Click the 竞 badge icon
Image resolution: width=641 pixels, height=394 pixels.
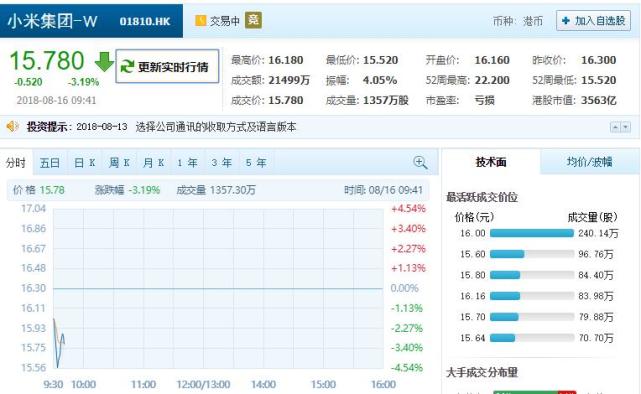[253, 20]
